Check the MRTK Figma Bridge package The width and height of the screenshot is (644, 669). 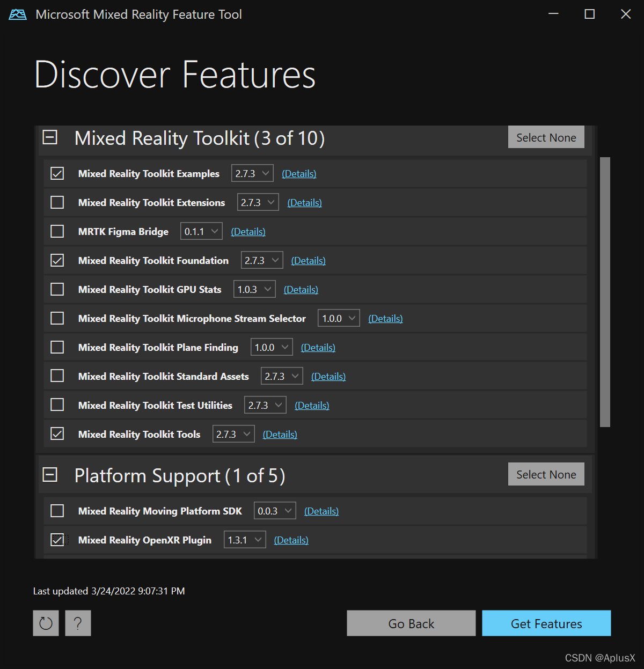click(57, 231)
